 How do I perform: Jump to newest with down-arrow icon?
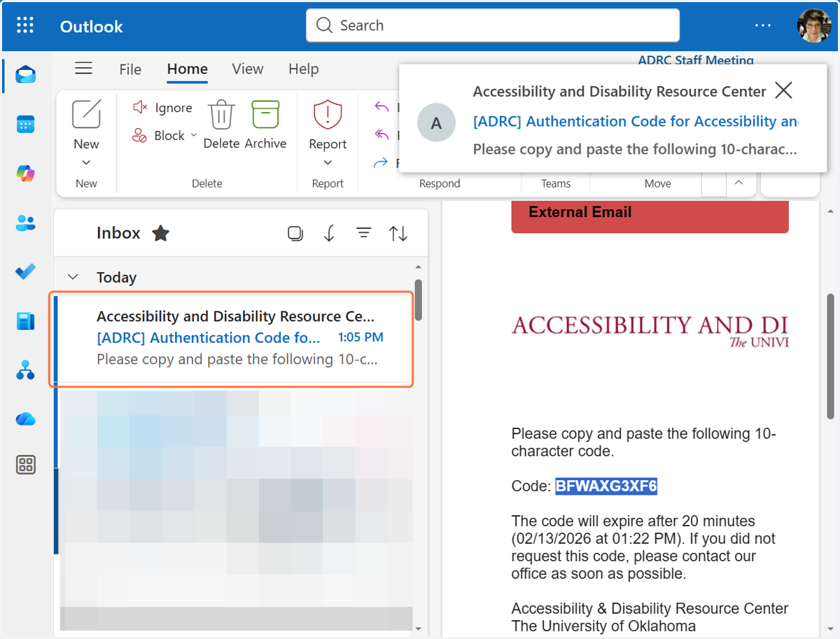point(330,233)
